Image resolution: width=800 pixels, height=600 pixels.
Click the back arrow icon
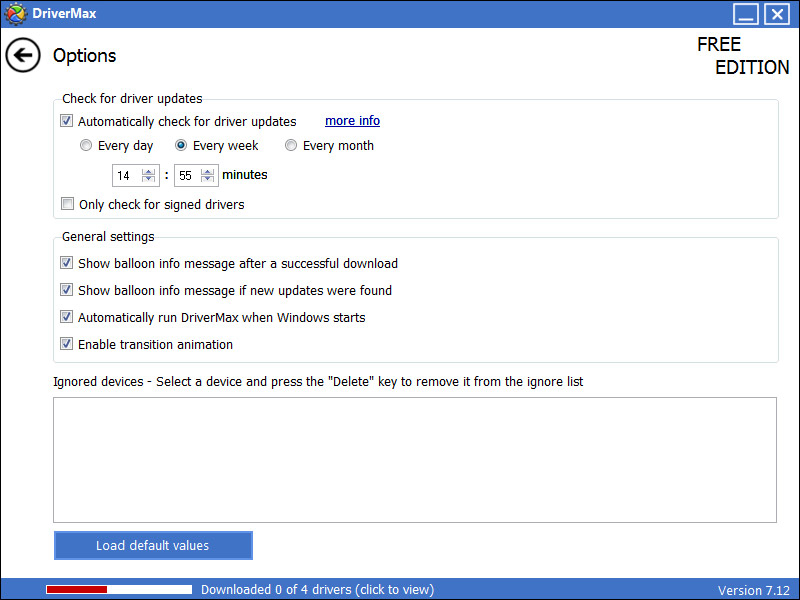tap(23, 55)
